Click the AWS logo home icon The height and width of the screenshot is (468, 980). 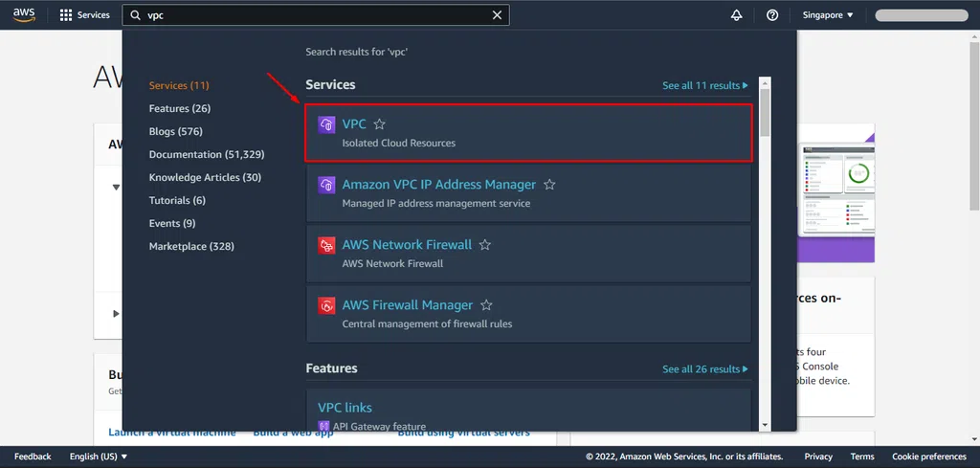[x=24, y=15]
